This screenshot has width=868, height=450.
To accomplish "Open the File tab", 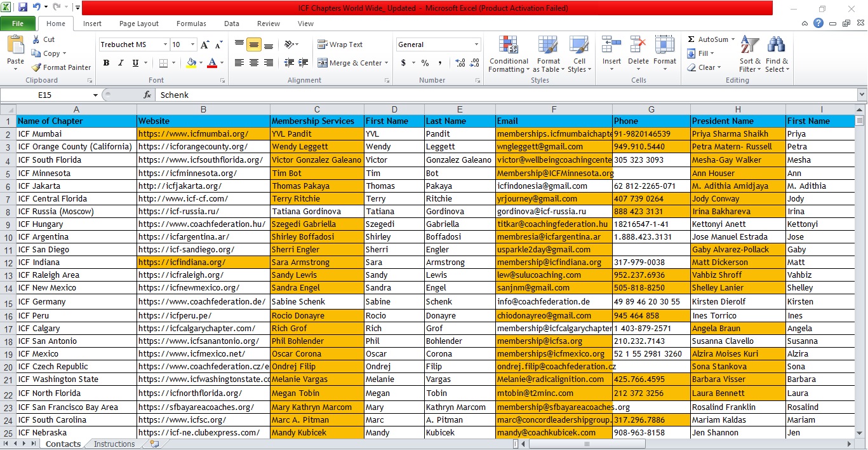I will tap(18, 24).
